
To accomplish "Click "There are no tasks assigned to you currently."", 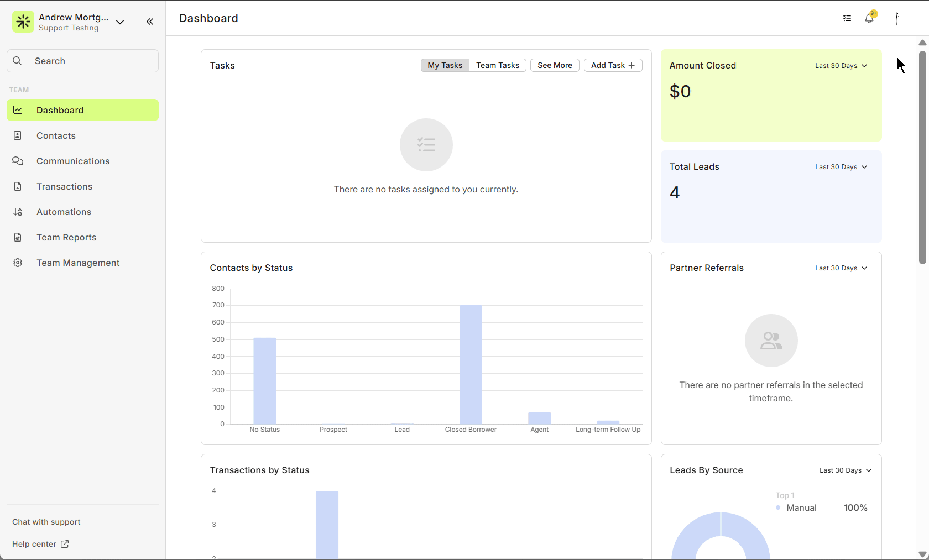I will [x=426, y=189].
